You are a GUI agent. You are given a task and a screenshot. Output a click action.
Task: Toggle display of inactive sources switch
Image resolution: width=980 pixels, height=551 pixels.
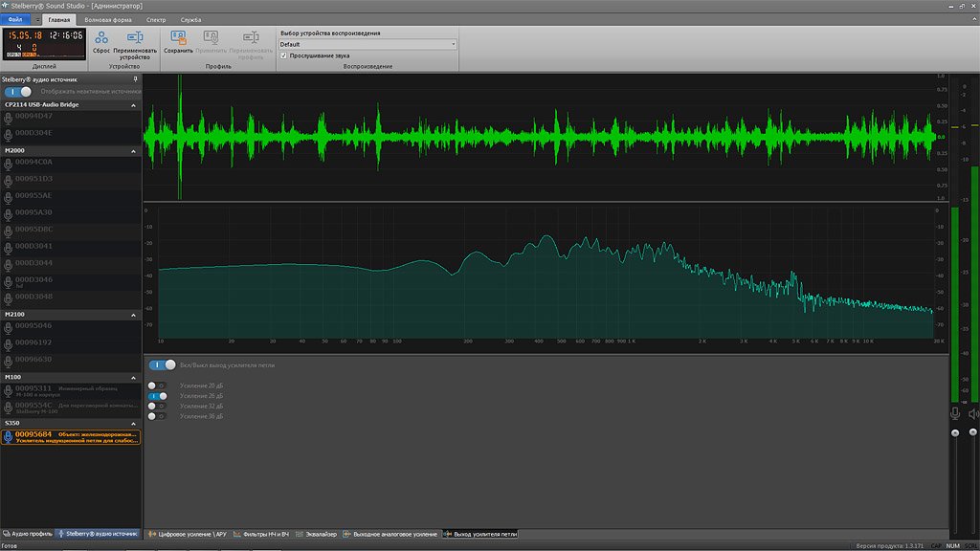coord(18,92)
